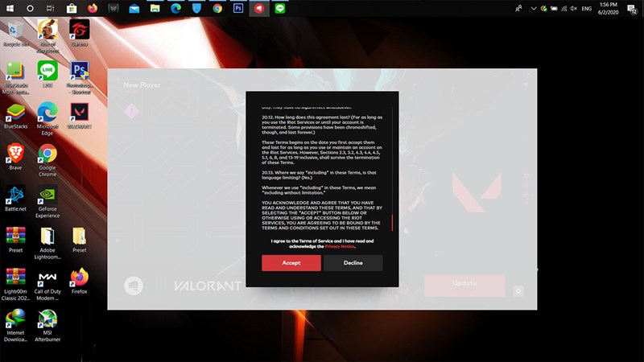Open MSI Afterburner desktop shortcut
The height and width of the screenshot is (362, 644).
point(47,326)
